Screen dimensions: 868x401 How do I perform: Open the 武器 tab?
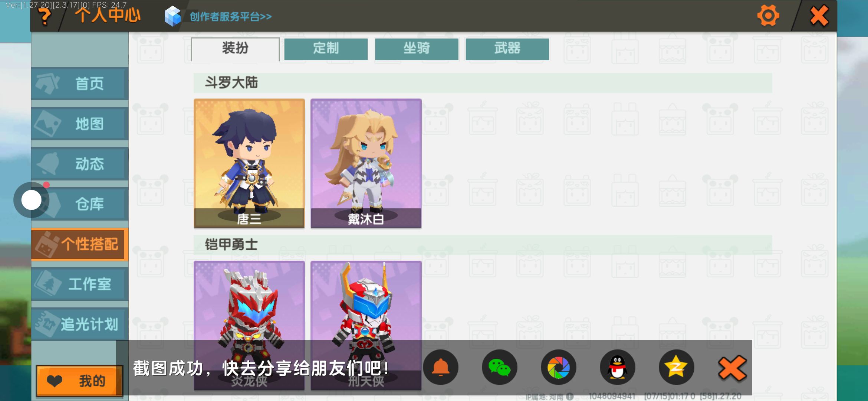[x=507, y=49]
